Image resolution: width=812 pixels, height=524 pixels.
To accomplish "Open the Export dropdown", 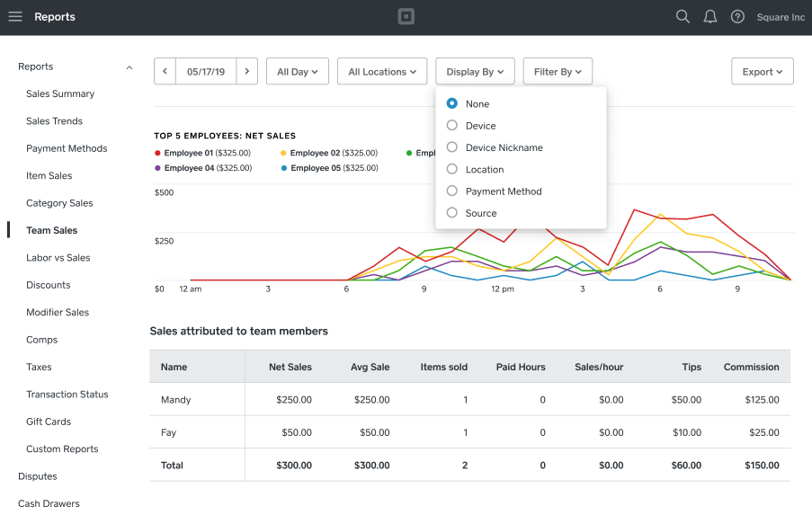I will 763,71.
